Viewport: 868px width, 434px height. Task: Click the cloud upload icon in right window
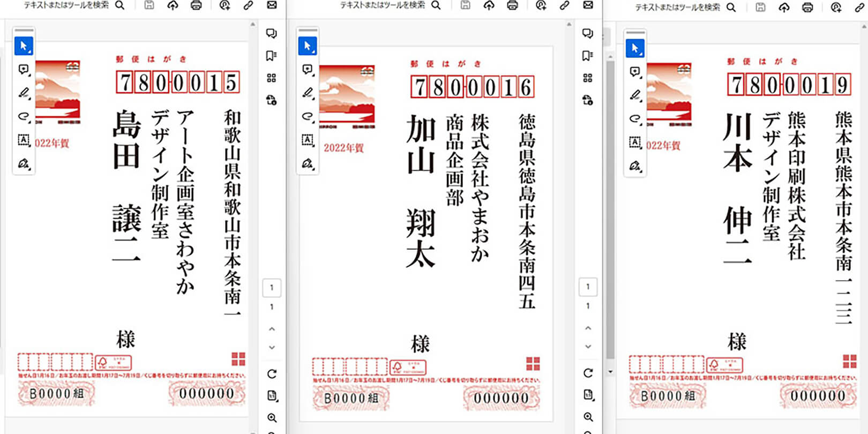pos(784,8)
